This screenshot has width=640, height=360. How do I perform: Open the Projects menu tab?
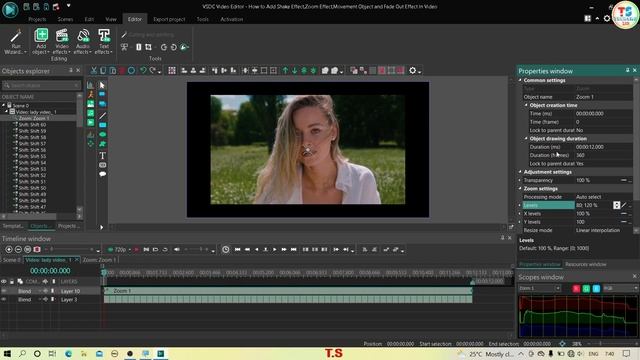click(37, 19)
